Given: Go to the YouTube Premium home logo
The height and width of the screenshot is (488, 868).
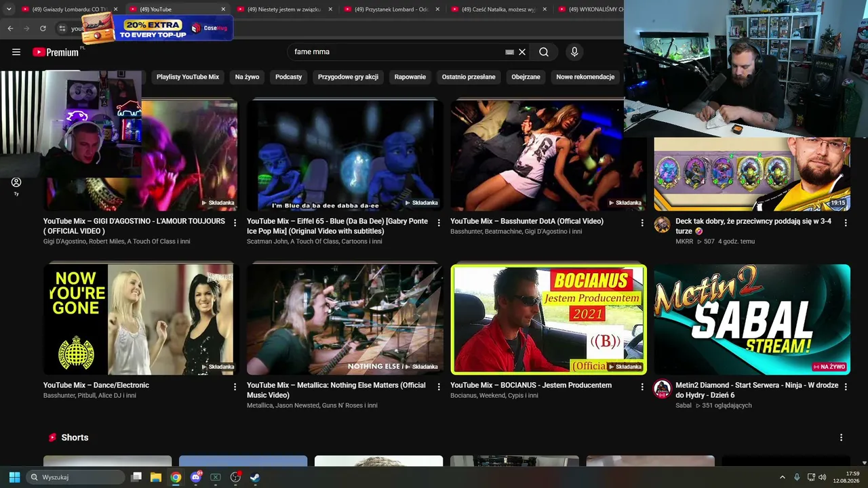Looking at the screenshot, I should coord(56,52).
